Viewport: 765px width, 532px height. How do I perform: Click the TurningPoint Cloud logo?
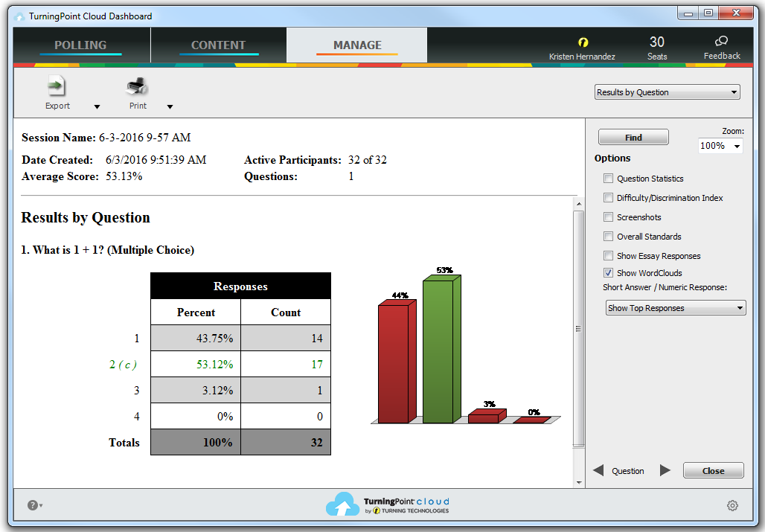pyautogui.click(x=388, y=504)
